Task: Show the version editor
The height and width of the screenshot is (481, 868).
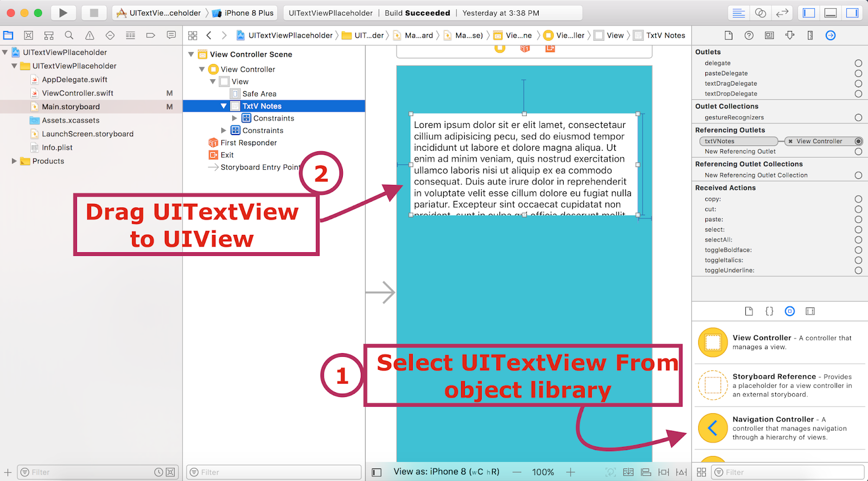Action: [782, 13]
